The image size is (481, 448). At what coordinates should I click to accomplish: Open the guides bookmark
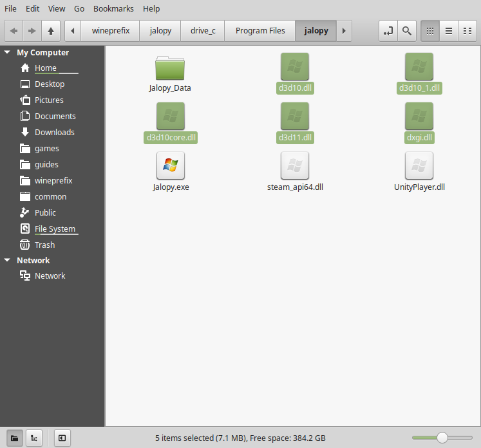46,165
